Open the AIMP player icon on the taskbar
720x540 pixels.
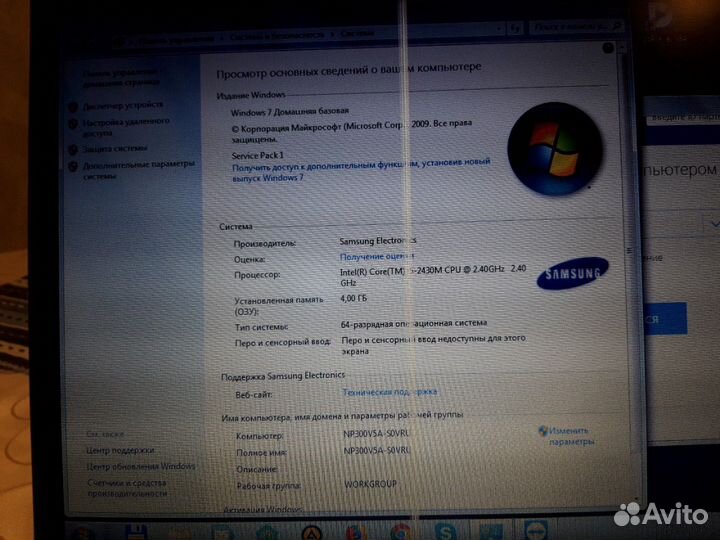tap(311, 533)
